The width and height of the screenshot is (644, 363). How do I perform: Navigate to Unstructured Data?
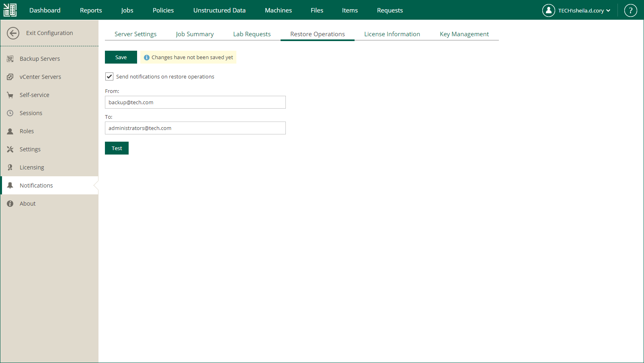(219, 10)
